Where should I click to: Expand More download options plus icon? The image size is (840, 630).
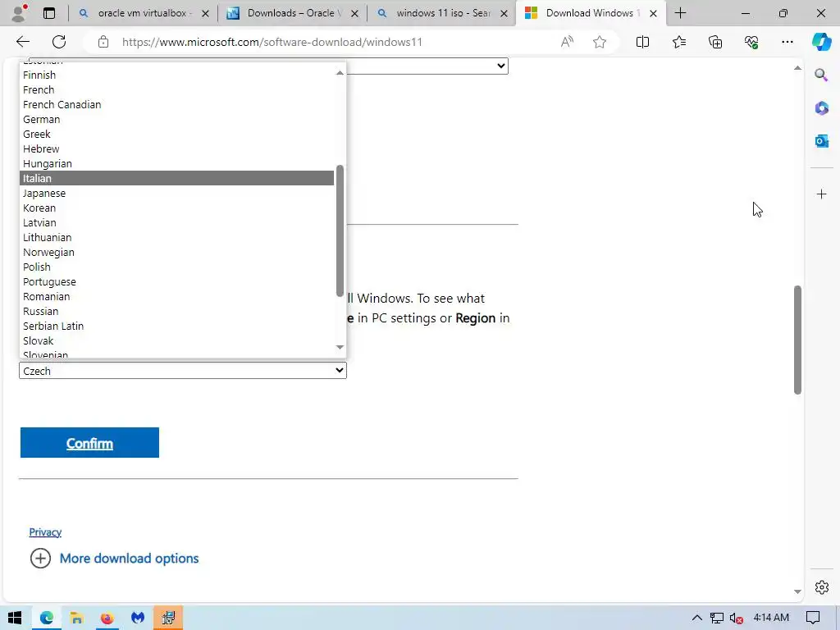point(40,558)
